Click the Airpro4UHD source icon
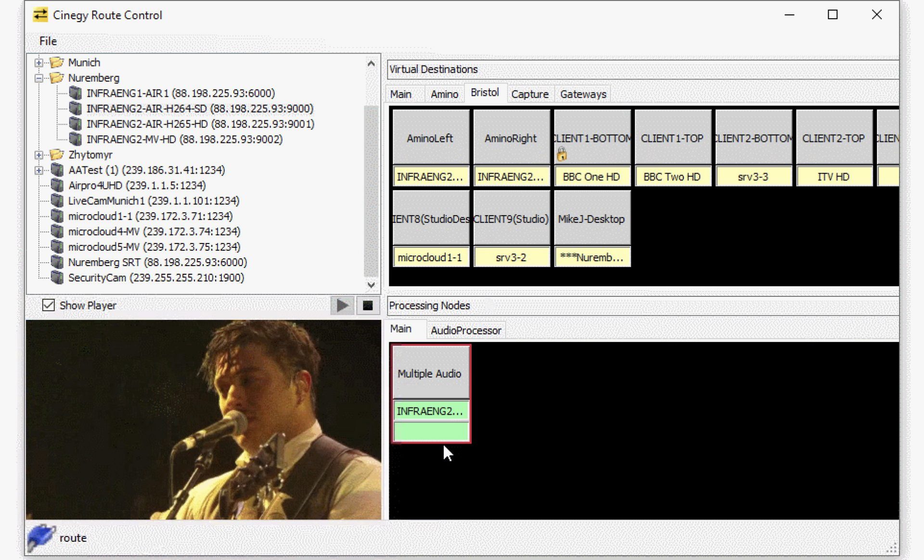Viewport: 924px width, 560px height. 57,185
